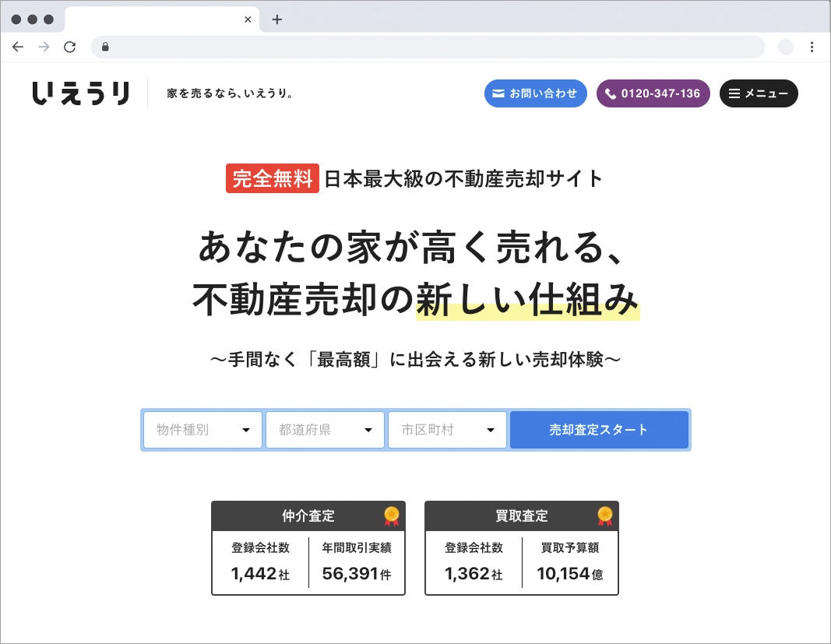Open the 都道府県 dropdown
This screenshot has height=644, width=831.
coord(325,430)
